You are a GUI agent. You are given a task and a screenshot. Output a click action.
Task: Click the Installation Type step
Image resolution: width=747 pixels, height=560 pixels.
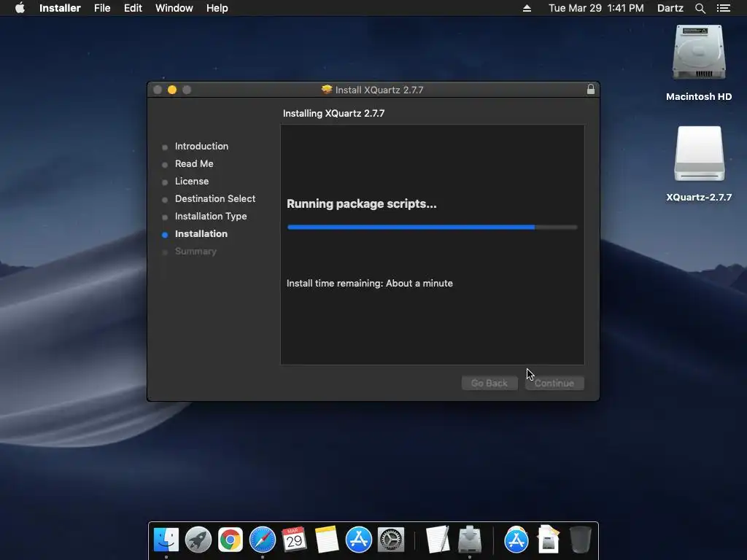[x=211, y=216]
